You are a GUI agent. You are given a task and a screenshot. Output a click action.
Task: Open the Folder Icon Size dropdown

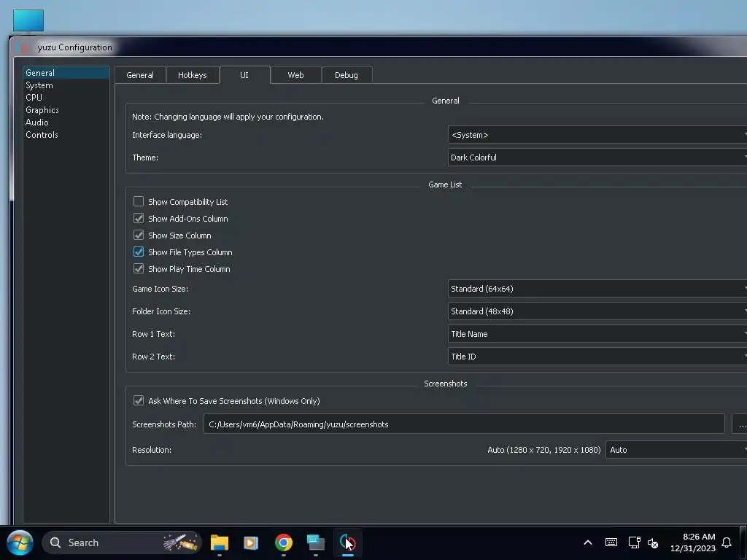(x=597, y=311)
